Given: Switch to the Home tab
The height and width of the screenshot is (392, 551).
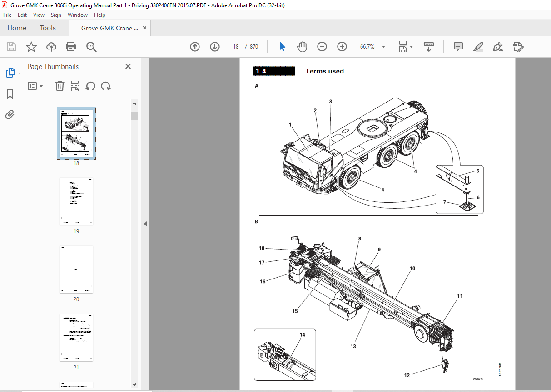Looking at the screenshot, I should pyautogui.click(x=17, y=28).
